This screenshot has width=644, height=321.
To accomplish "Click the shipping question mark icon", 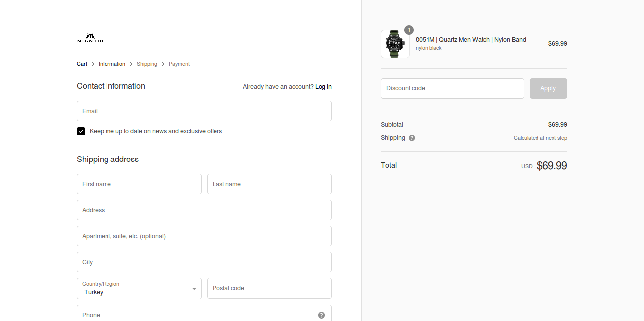I will (412, 138).
